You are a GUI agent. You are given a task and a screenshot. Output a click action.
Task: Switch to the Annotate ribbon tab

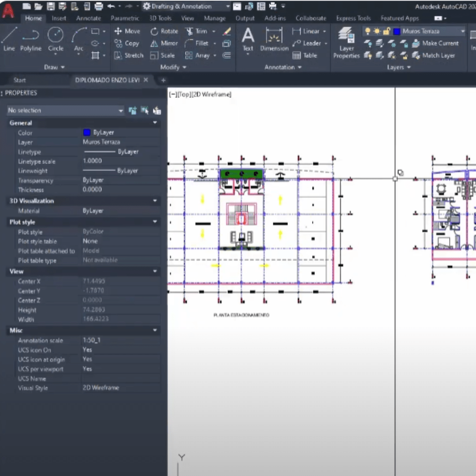(88, 18)
